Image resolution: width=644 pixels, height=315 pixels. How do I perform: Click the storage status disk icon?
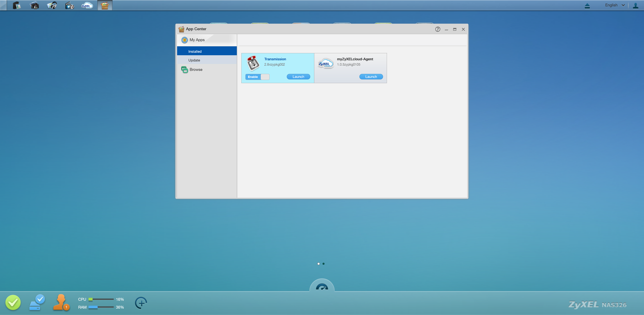pyautogui.click(x=37, y=302)
